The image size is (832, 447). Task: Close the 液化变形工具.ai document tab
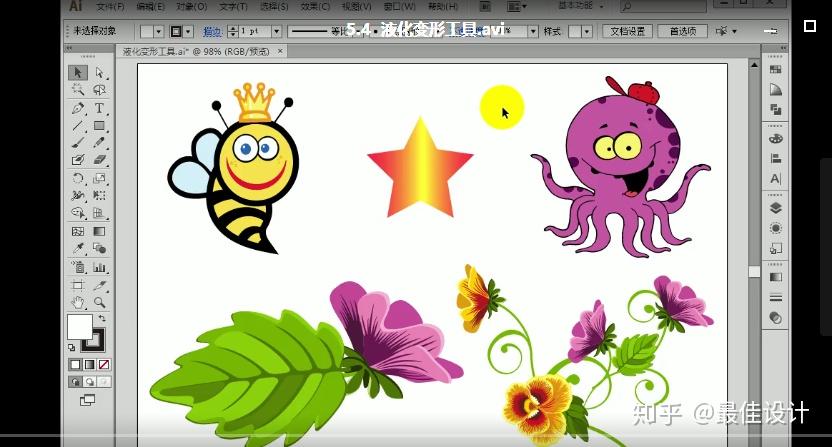point(280,51)
